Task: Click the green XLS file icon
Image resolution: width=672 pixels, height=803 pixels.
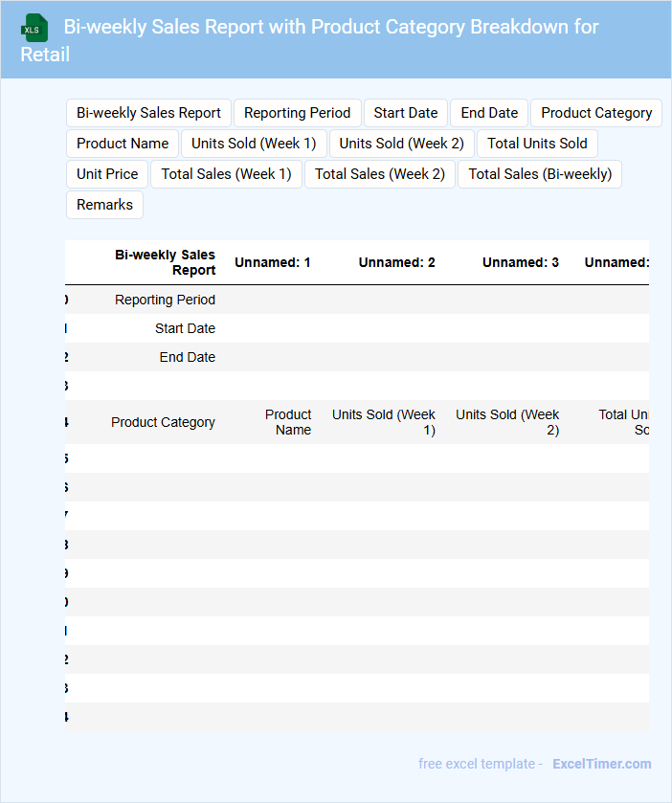Action: coord(35,28)
